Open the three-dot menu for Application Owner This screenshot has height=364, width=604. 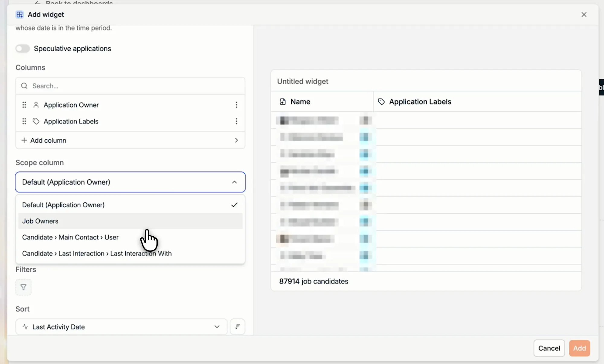(236, 105)
